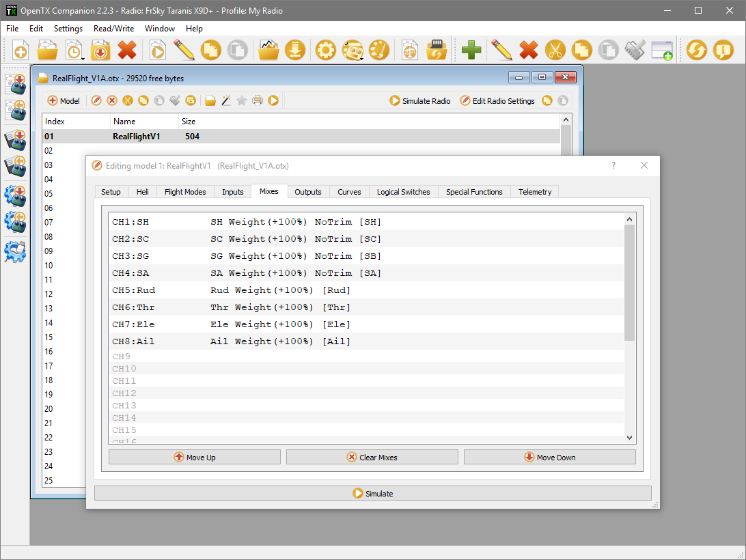Switch to the Heli tab
Screen dimensions: 746x560
[143, 192]
